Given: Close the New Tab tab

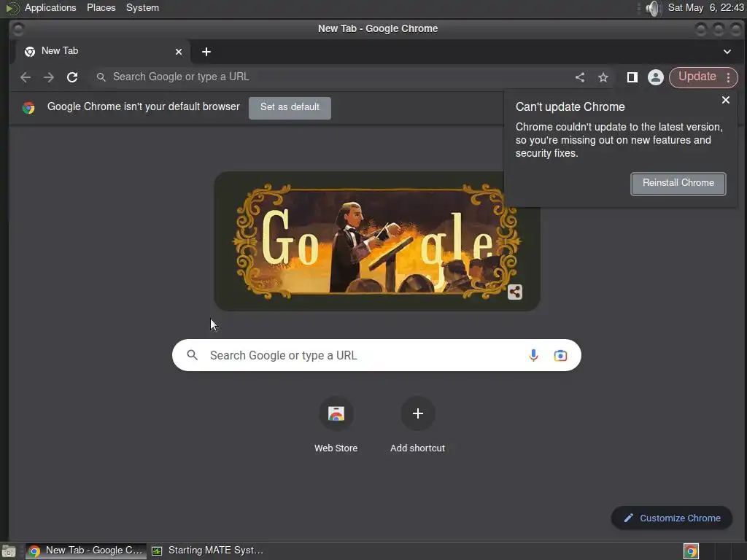Looking at the screenshot, I should [x=179, y=52].
